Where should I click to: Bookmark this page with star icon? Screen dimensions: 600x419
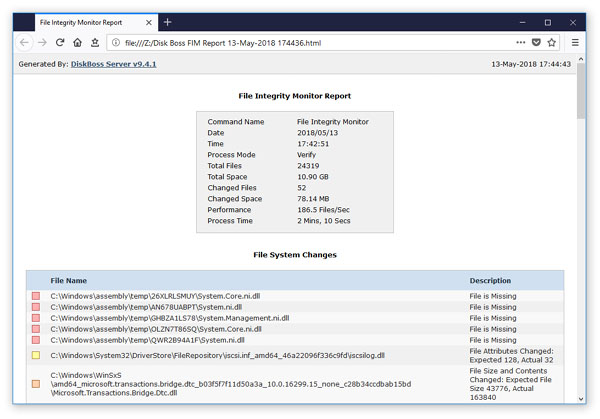point(551,42)
